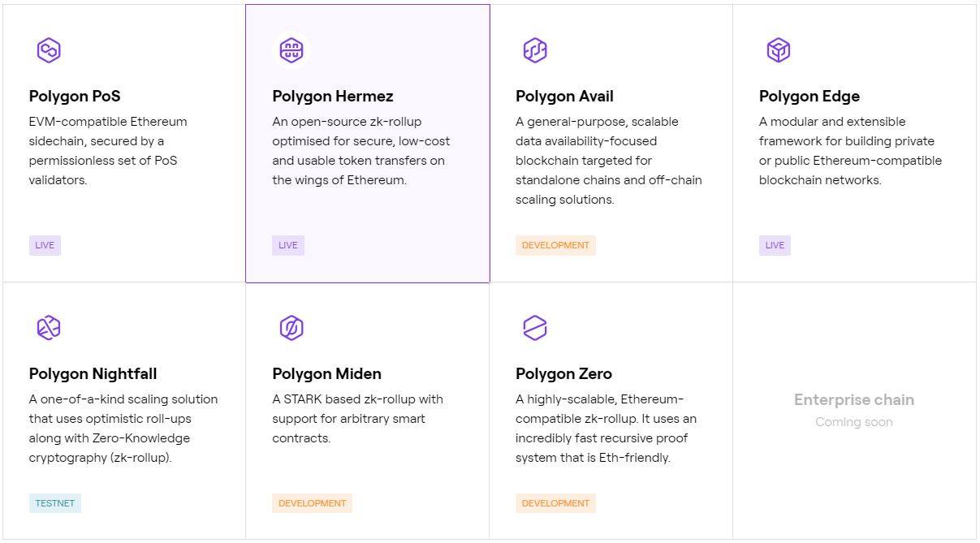This screenshot has height=543, width=980.
Task: Select the Polygon Avail icon
Action: [534, 50]
